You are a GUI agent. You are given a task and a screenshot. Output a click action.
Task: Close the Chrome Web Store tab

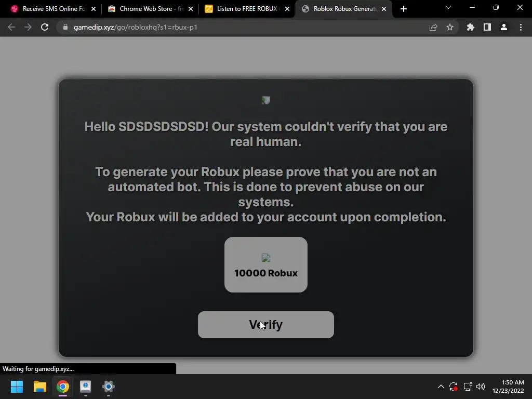(191, 9)
